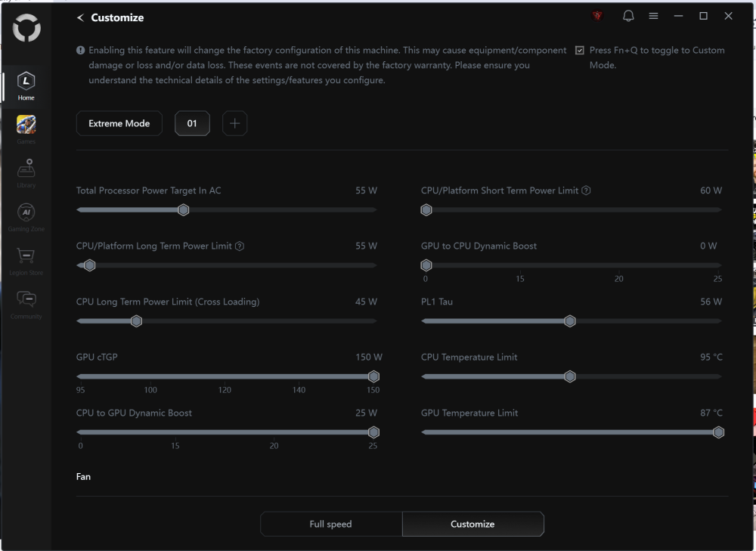
Task: Open the hamburger menu in title bar
Action: pos(653,17)
